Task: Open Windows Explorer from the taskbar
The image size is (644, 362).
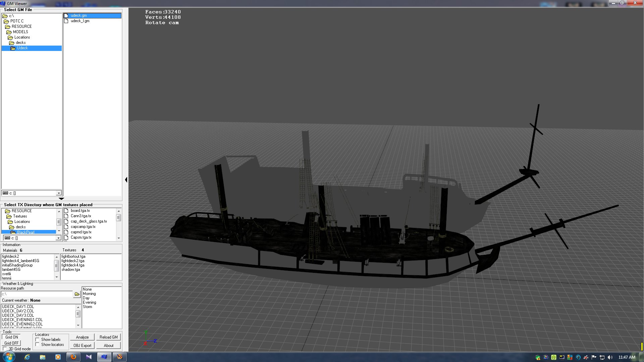Action: tap(43, 357)
